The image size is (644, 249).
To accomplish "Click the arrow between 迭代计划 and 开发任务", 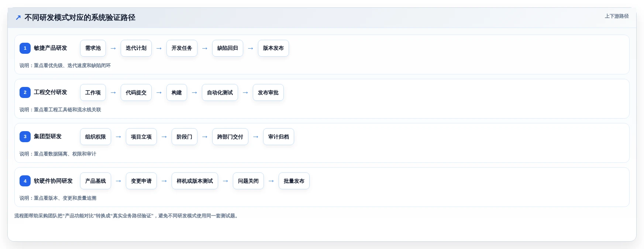I will tap(159, 48).
